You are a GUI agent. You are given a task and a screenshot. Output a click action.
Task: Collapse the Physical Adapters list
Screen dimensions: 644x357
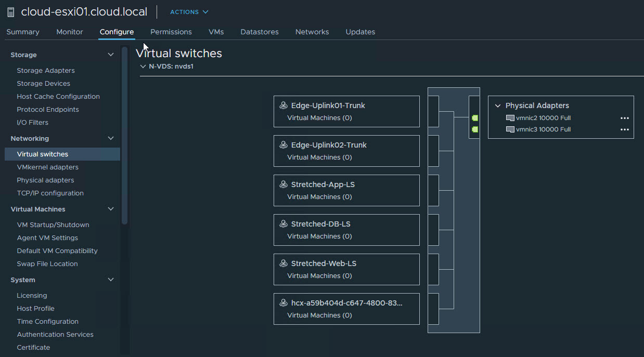pyautogui.click(x=498, y=105)
